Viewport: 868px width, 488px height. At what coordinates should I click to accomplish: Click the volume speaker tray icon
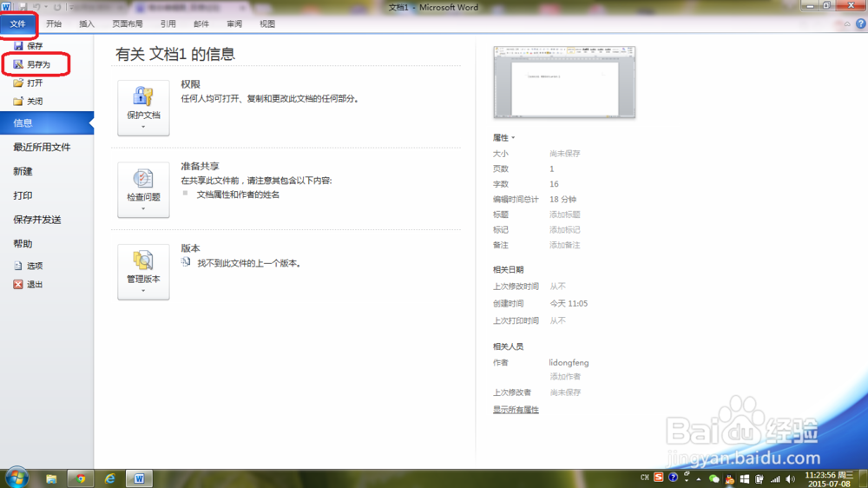pos(791,479)
